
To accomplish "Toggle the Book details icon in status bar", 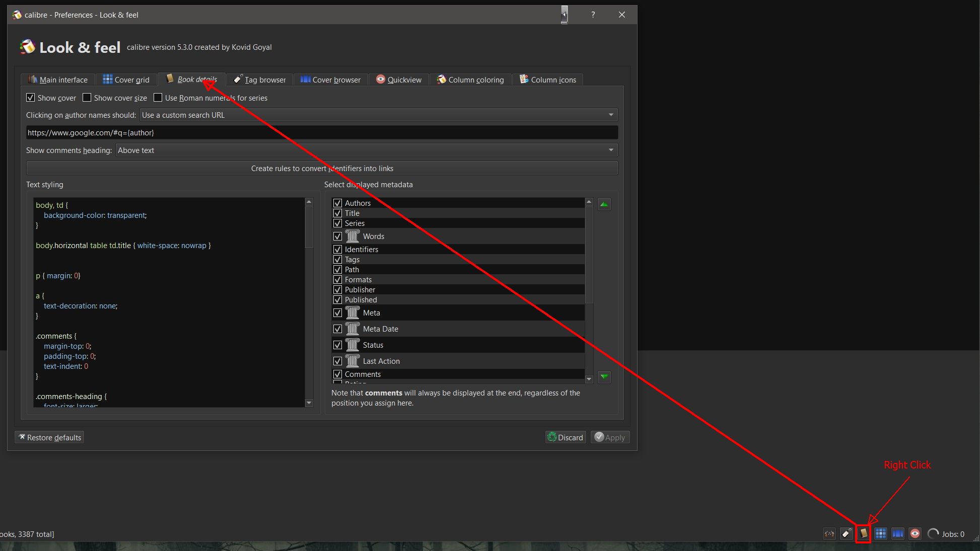I will point(864,533).
